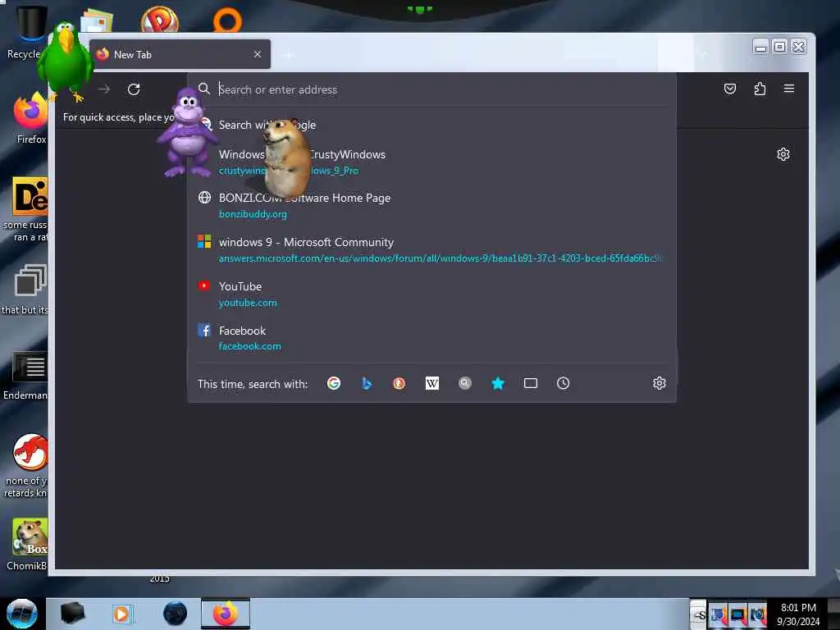The image size is (840, 630).
Task: Click the taskbar clock showing 8:01 PM
Action: coord(798,614)
